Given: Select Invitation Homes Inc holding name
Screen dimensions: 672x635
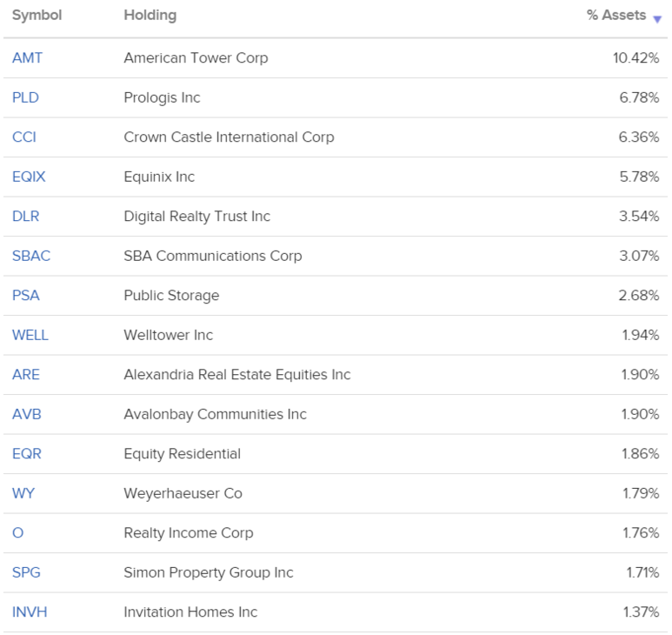Looking at the screenshot, I should pos(190,612).
